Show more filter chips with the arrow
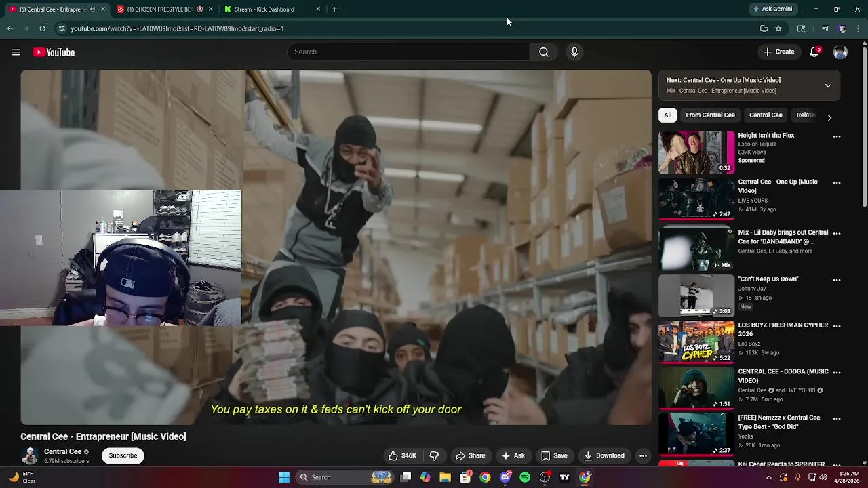868x488 pixels. pos(829,117)
